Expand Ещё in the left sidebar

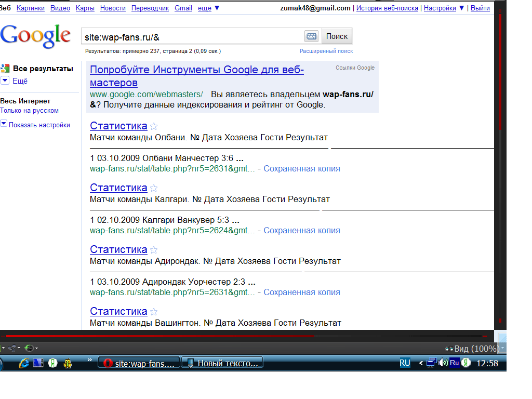[x=5, y=81]
